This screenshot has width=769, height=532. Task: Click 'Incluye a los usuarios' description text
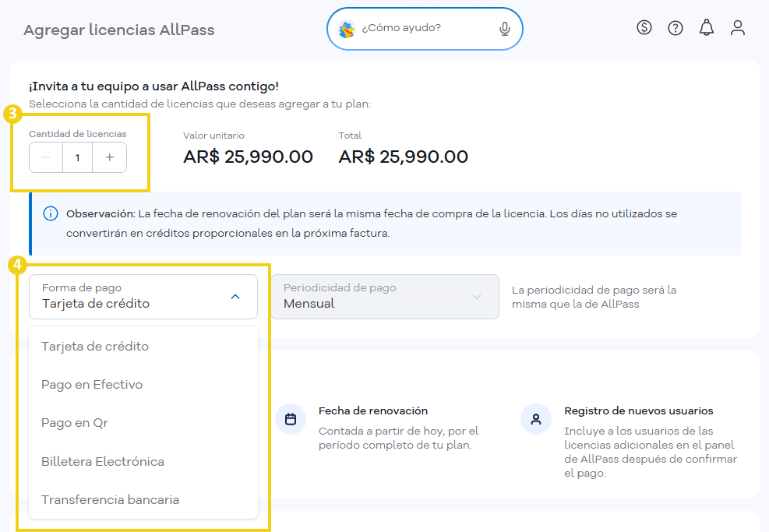pyautogui.click(x=651, y=452)
